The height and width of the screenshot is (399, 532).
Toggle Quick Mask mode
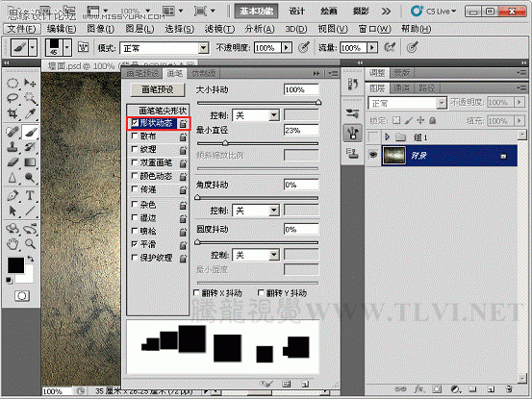pyautogui.click(x=22, y=296)
